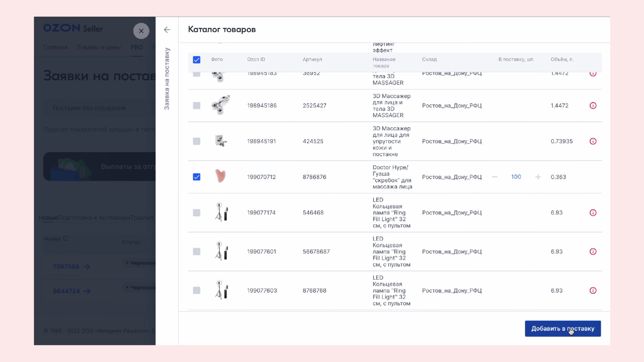The width and height of the screenshot is (644, 362).
Task: Open Товары и цены menu in background page
Action: 99,47
